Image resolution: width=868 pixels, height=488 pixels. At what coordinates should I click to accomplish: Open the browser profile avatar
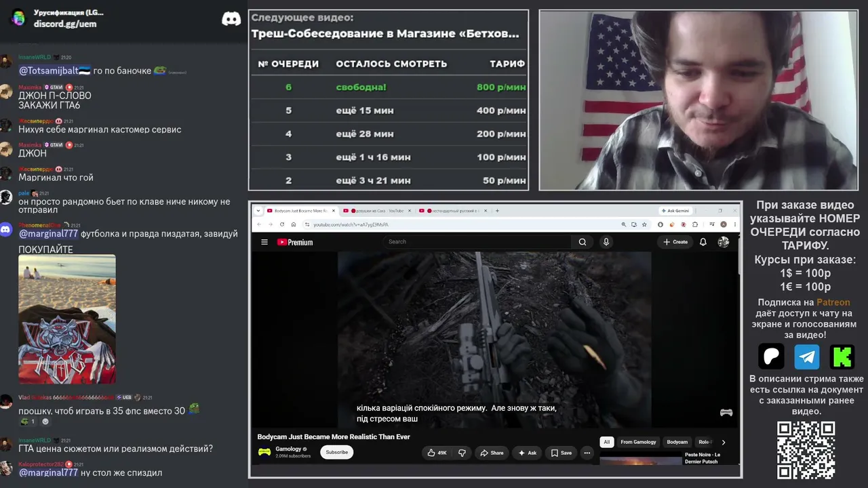[724, 224]
